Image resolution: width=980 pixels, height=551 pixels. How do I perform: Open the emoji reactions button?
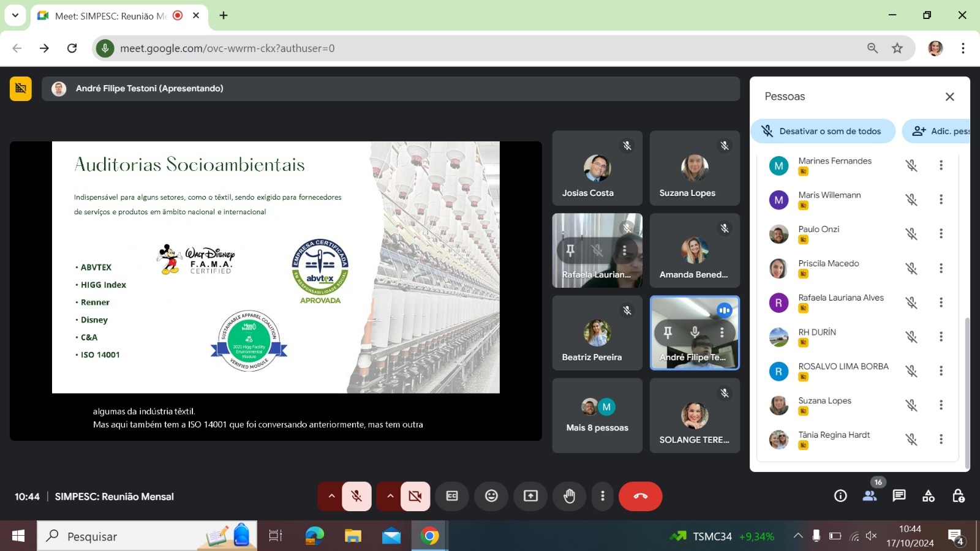[491, 496]
